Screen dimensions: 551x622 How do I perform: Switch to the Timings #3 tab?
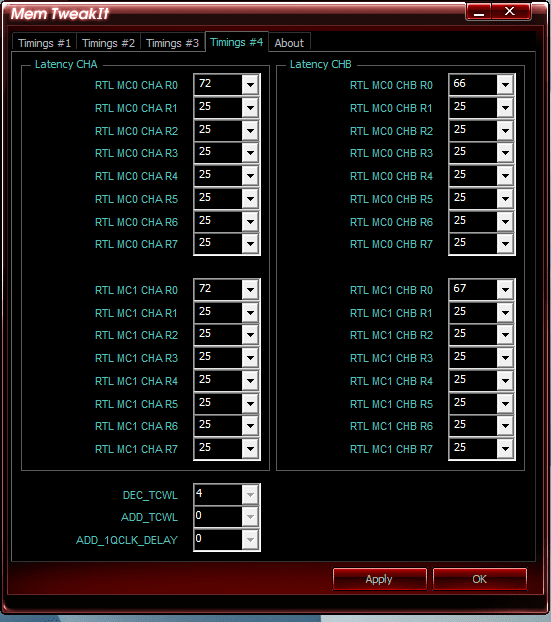click(x=172, y=43)
